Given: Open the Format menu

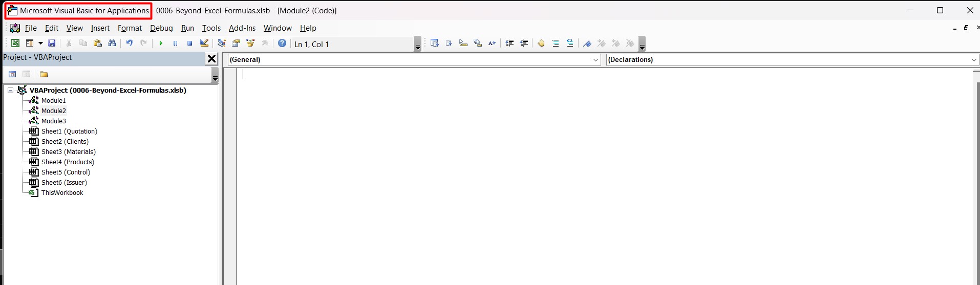Looking at the screenshot, I should point(130,28).
